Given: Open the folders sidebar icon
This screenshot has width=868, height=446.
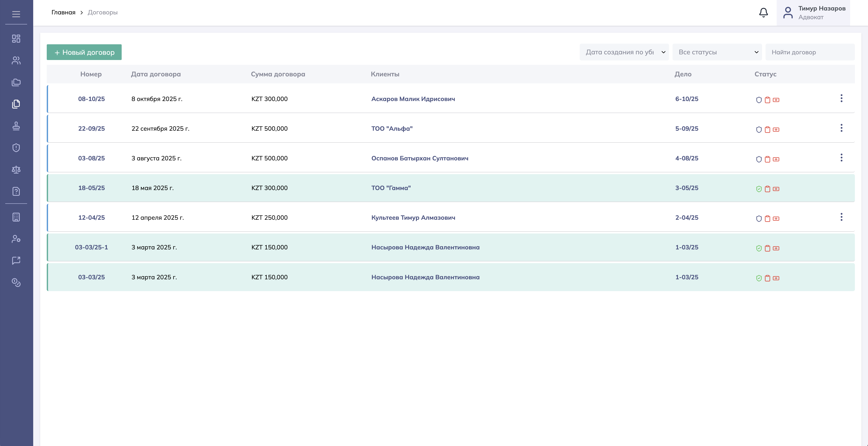Looking at the screenshot, I should [x=16, y=82].
